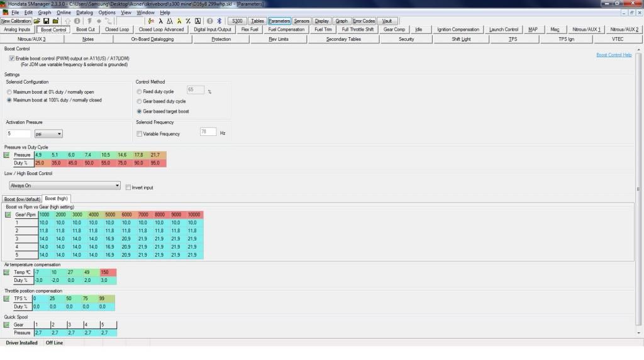644x360 pixels.
Task: Click the single lambda toolbar icon
Action: (161, 21)
